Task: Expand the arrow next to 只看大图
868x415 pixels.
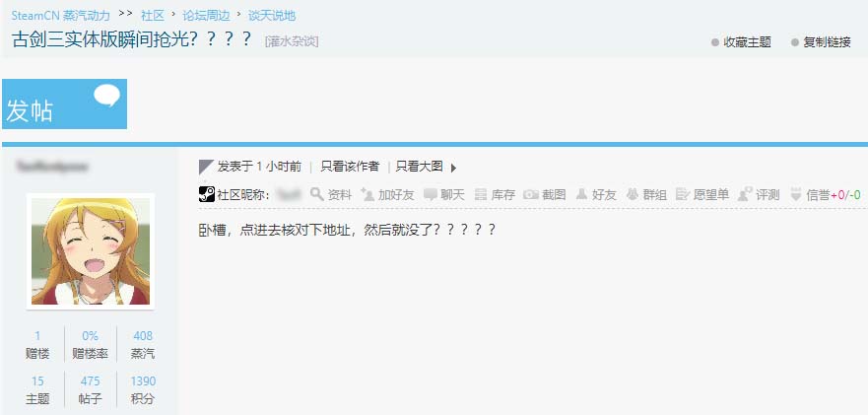Action: point(453,168)
